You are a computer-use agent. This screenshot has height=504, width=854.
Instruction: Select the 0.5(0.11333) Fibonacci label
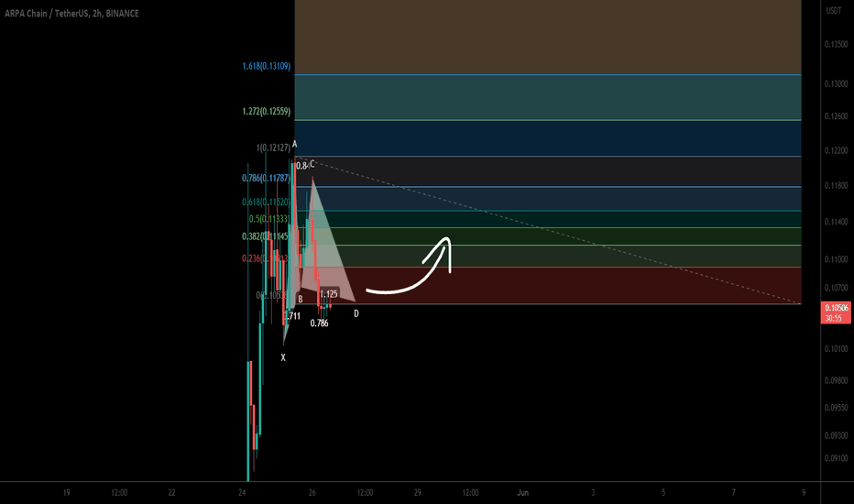coord(269,219)
